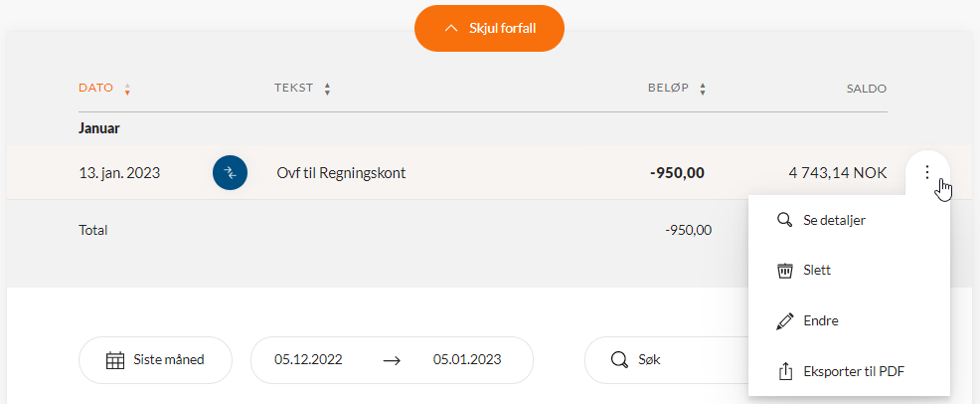Image resolution: width=980 pixels, height=404 pixels.
Task: Click the calendar icon on Siste måned
Action: tap(115, 360)
